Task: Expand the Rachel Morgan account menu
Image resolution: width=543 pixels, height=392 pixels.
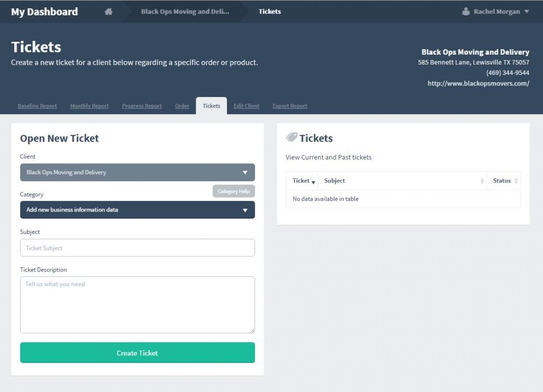Action: (x=494, y=11)
